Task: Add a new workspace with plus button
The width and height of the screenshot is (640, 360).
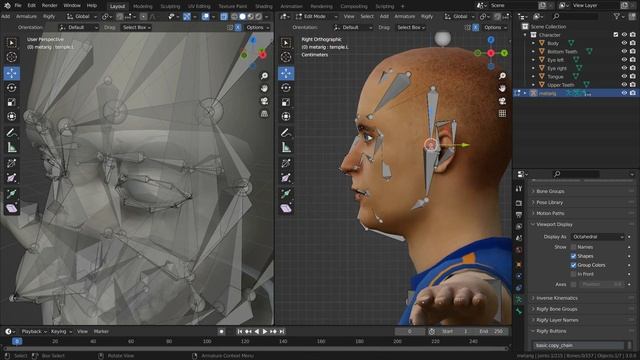Action: [x=402, y=6]
